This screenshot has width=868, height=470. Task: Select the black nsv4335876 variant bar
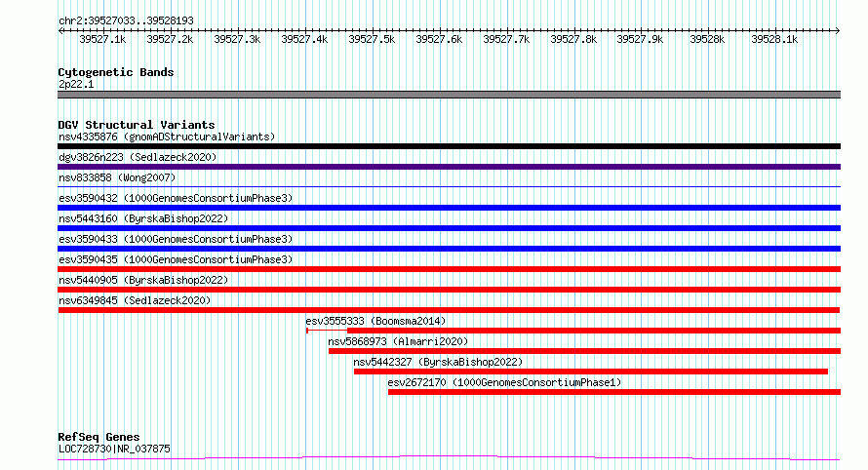point(449,146)
